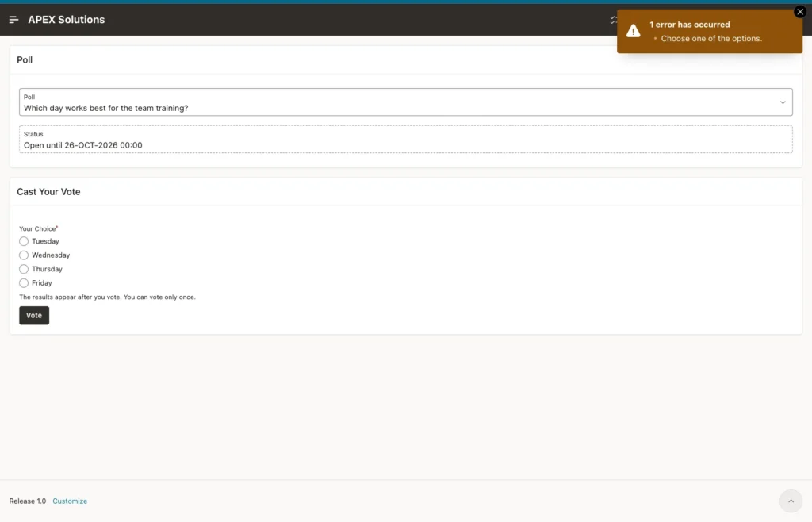Image resolution: width=812 pixels, height=522 pixels.
Task: Expand the Poll dropdown chevron
Action: pos(783,102)
